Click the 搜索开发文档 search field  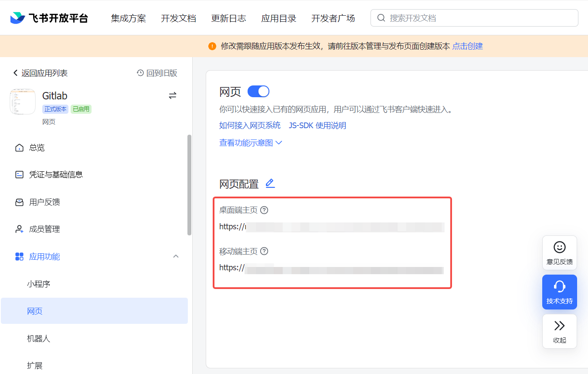coord(474,18)
